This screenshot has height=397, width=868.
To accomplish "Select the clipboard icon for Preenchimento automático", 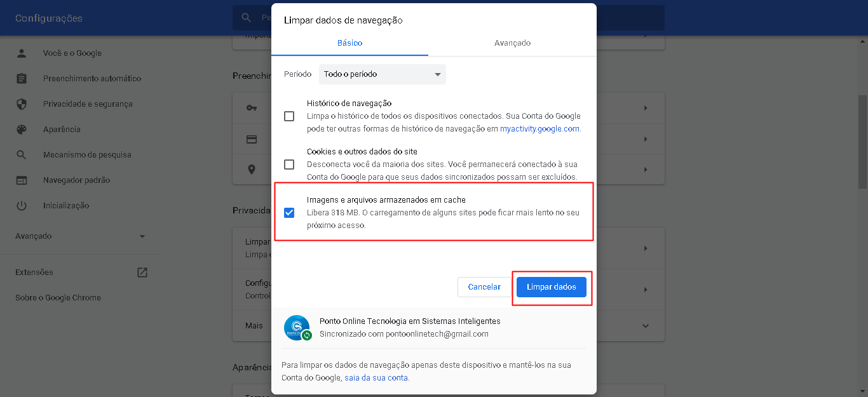I will click(22, 79).
